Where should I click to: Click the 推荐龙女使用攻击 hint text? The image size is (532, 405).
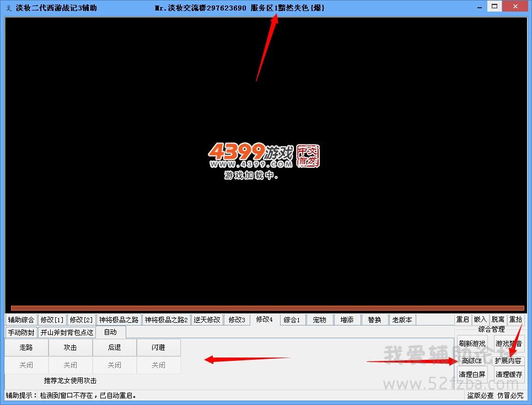point(70,381)
